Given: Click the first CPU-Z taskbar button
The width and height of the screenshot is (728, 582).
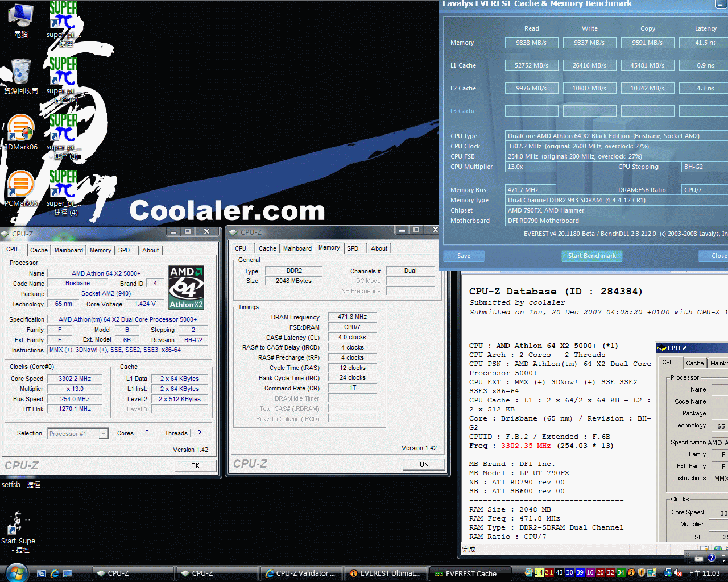Looking at the screenshot, I should click(133, 573).
